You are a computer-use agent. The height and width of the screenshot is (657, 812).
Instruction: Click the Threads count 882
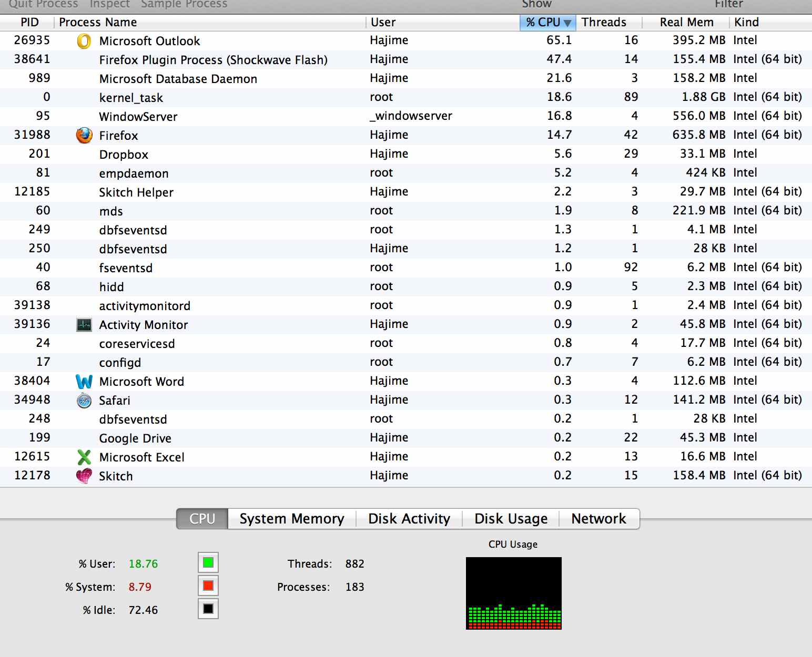coord(355,563)
